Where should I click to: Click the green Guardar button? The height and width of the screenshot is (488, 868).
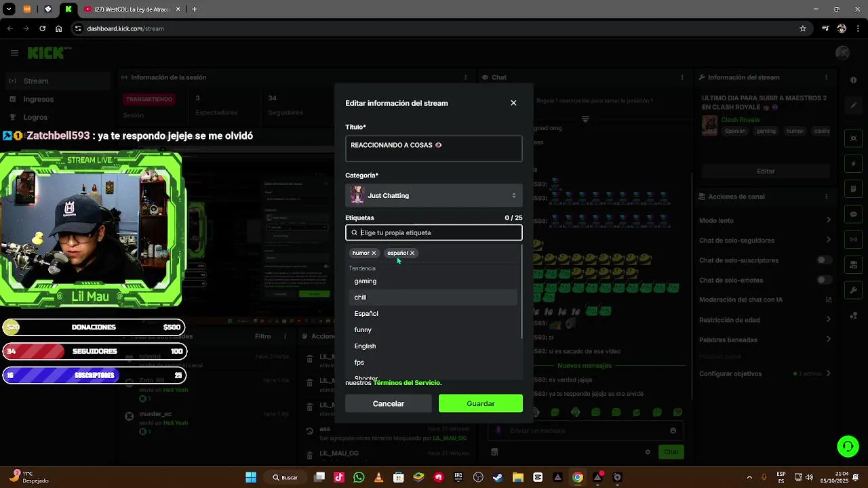pos(481,403)
